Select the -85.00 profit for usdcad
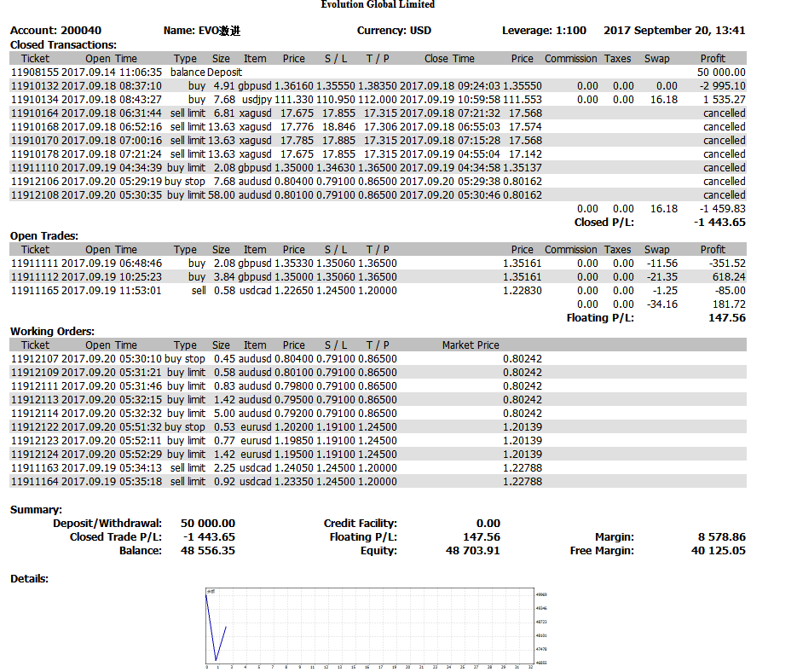Image resolution: width=797 pixels, height=672 pixels. 729,291
